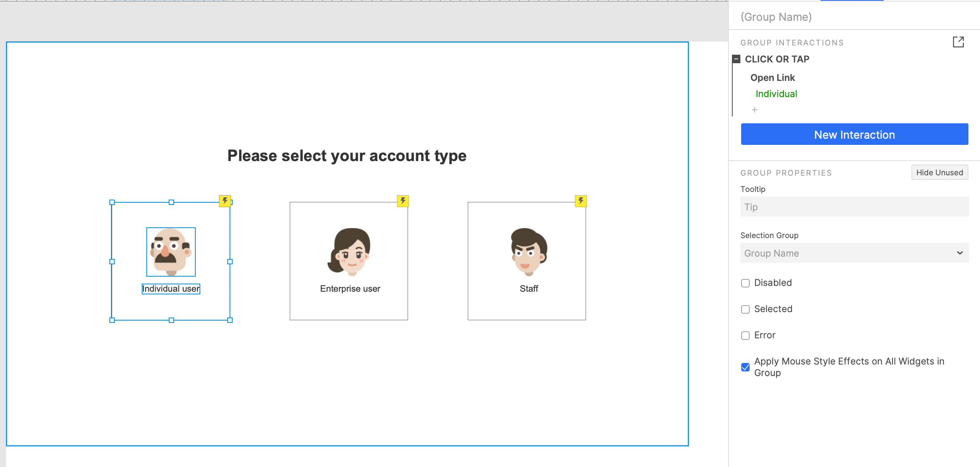Open the Selection Group dropdown
Screen dimensions: 980x467
[x=854, y=253]
